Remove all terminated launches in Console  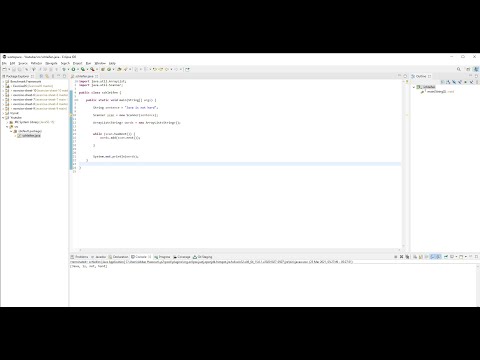[407, 257]
